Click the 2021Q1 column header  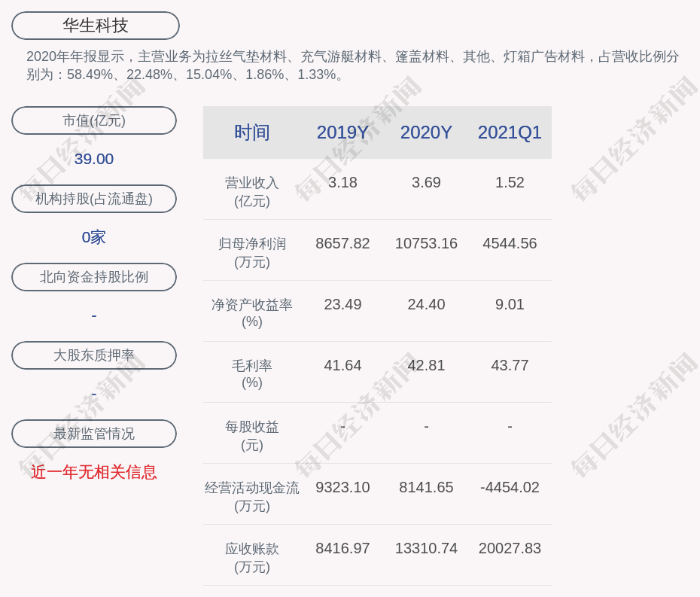510,132
